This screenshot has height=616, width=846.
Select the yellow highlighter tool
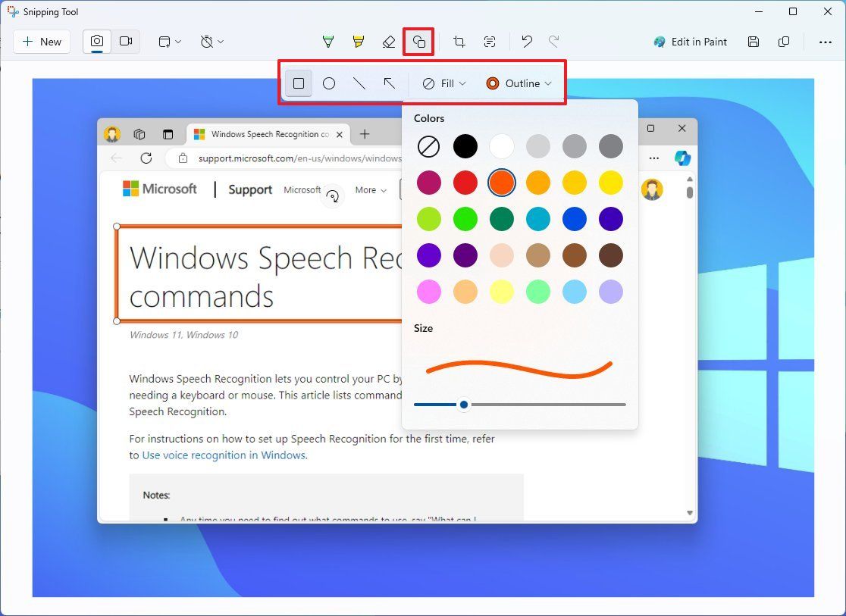359,42
